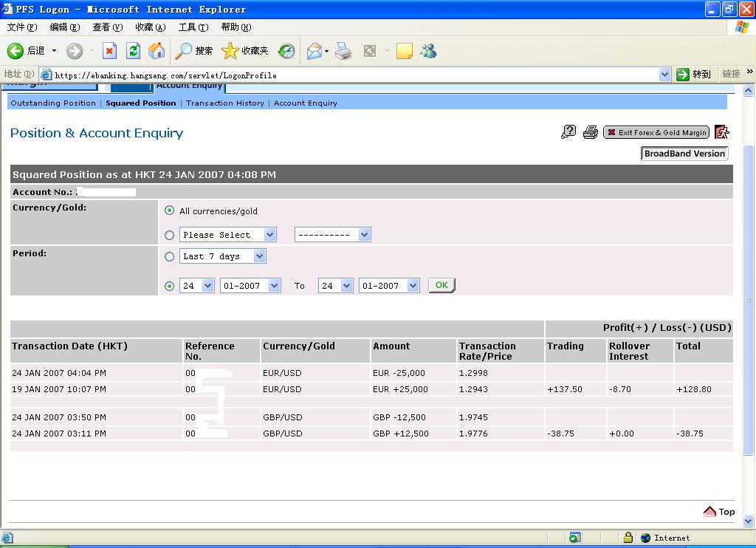Click the Top link at page bottom
The image size is (756, 548).
720,512
